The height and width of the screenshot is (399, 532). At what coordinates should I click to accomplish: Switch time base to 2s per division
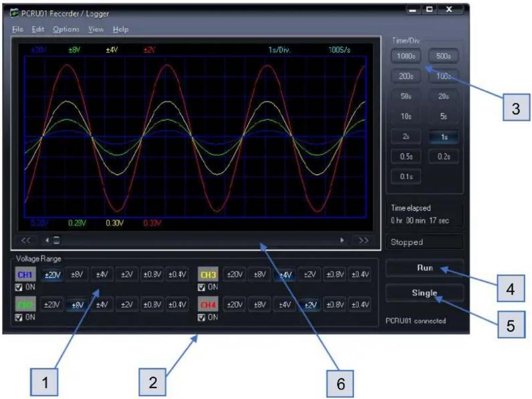coord(406,137)
